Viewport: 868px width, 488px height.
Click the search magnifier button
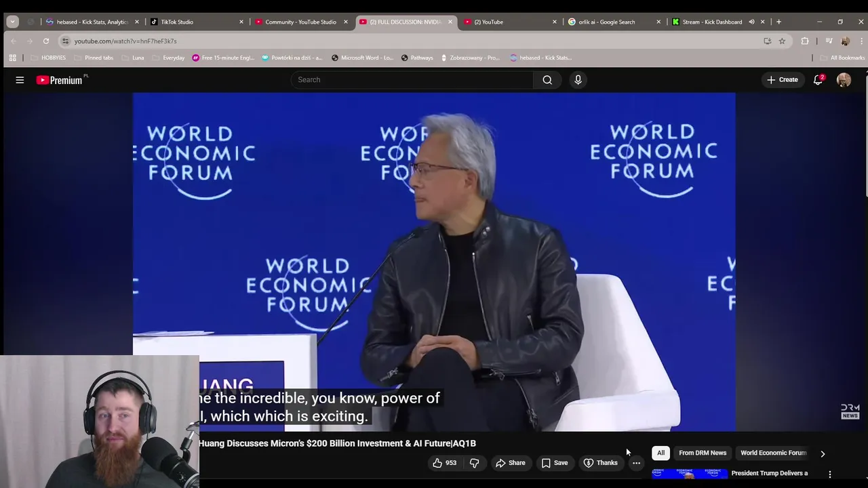(547, 80)
